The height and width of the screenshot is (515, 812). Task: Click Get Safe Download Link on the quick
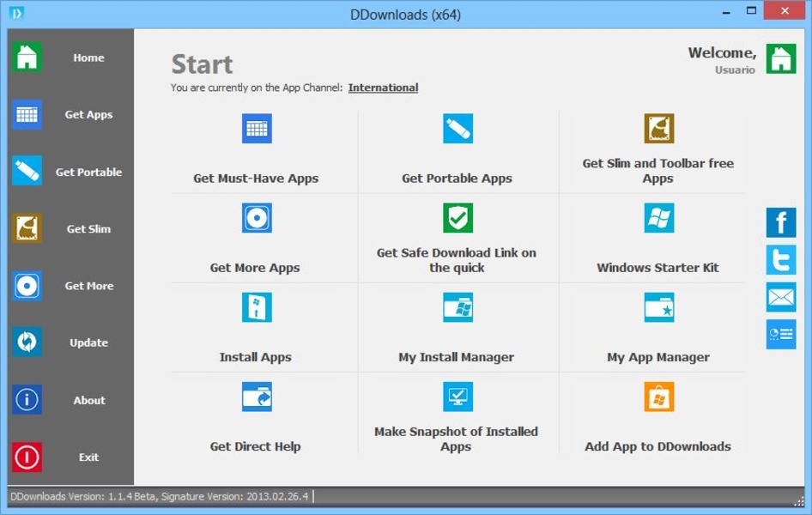point(457,260)
